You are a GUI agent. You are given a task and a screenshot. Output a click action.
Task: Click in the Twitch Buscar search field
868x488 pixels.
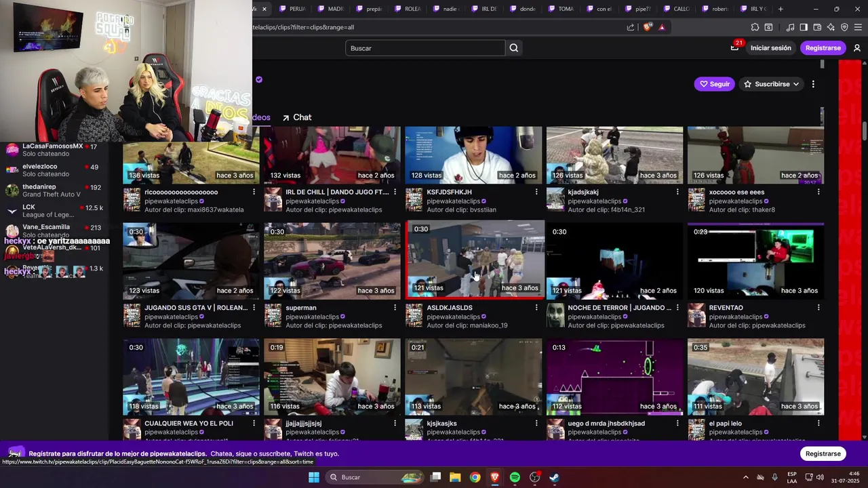[425, 48]
